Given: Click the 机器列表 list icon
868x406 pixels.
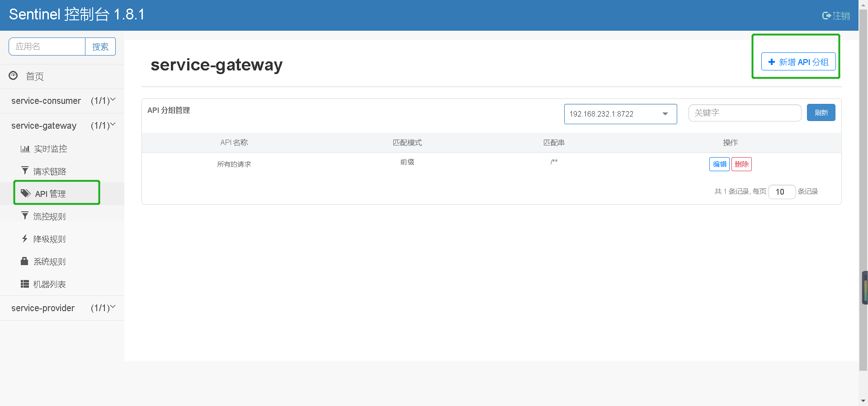Looking at the screenshot, I should 25,284.
